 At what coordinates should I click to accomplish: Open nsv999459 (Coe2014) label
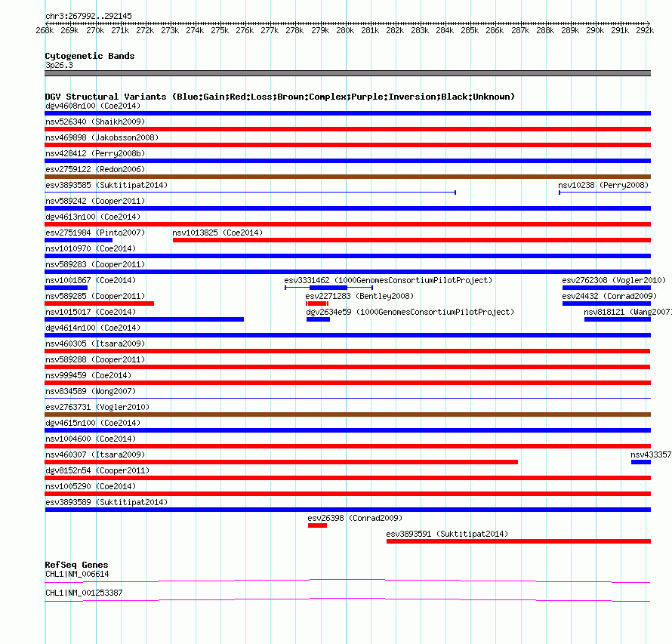point(88,375)
